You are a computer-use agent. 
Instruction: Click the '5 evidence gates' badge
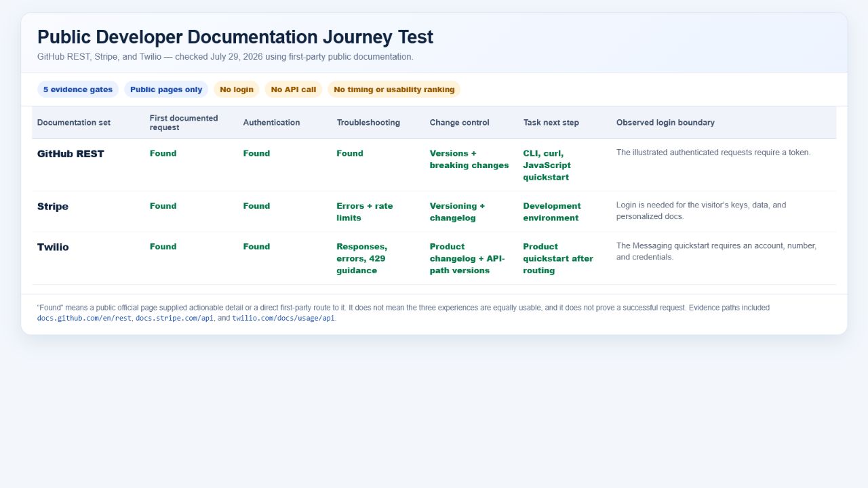(x=78, y=89)
